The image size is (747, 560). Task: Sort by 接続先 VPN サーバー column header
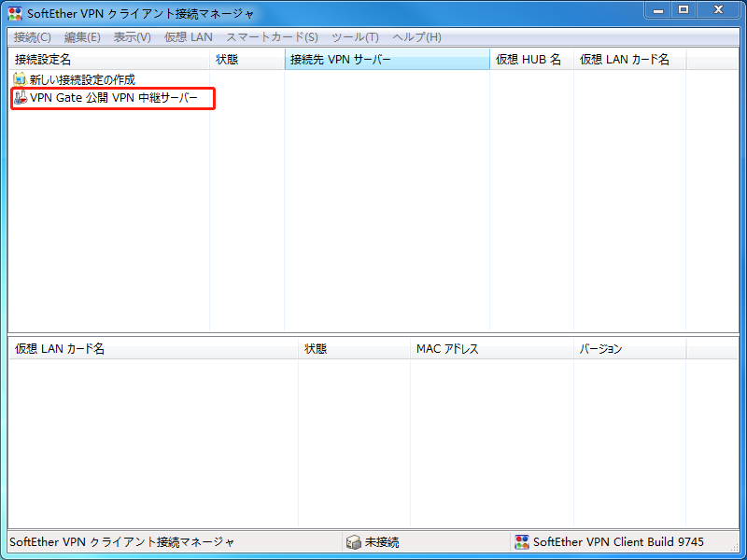388,60
